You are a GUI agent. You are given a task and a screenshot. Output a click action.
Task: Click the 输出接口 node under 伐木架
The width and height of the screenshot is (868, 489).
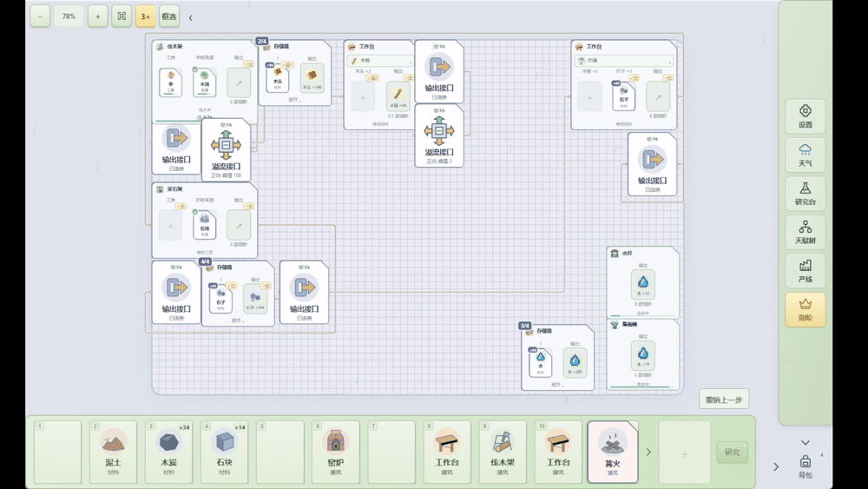176,149
